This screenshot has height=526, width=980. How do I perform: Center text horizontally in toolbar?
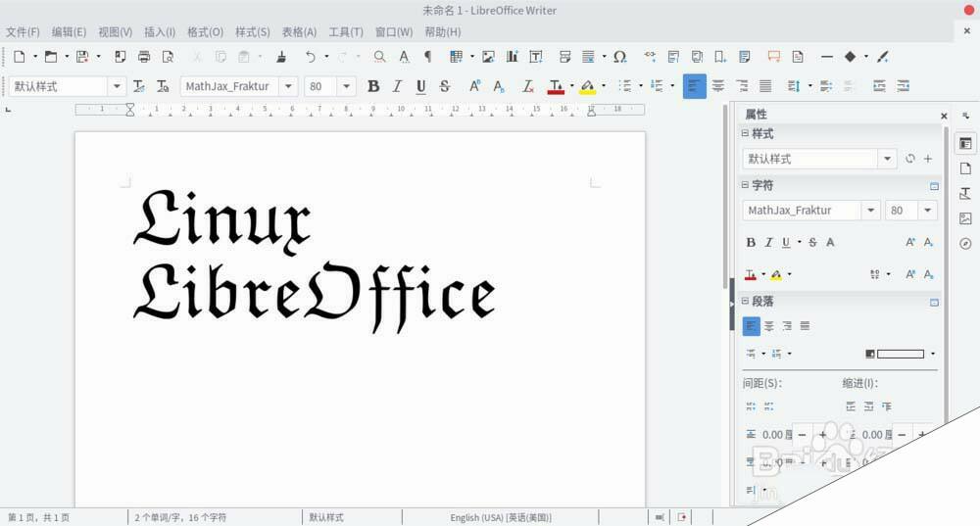(718, 86)
